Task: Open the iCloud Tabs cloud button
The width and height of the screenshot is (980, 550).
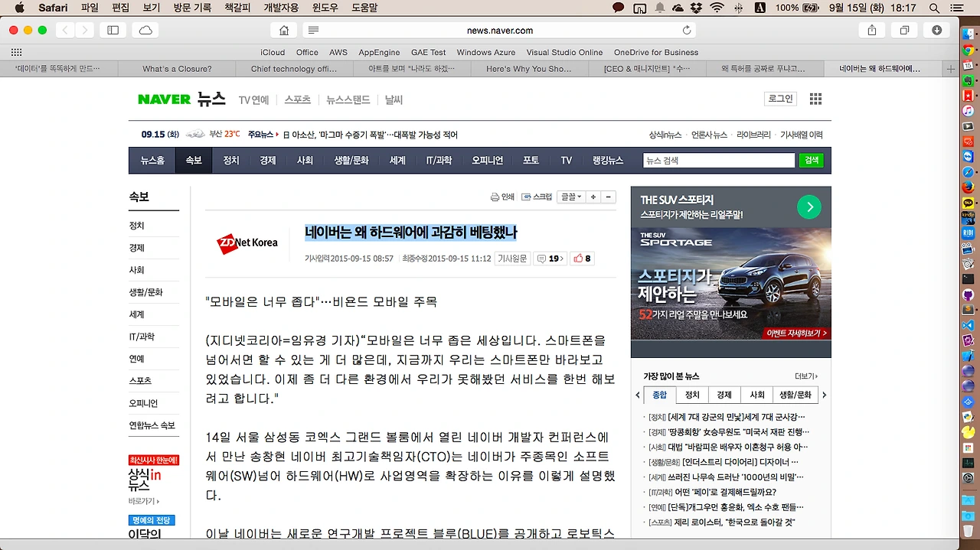Action: pyautogui.click(x=145, y=30)
